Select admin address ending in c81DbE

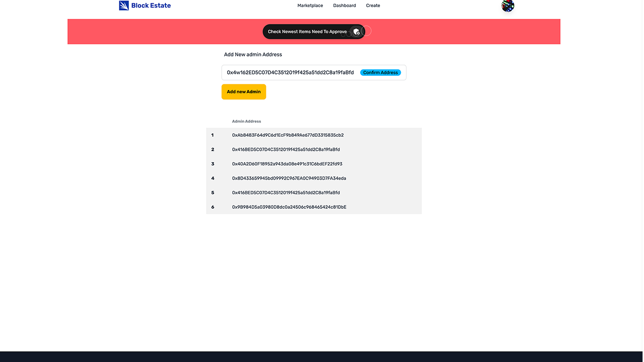tap(289, 207)
